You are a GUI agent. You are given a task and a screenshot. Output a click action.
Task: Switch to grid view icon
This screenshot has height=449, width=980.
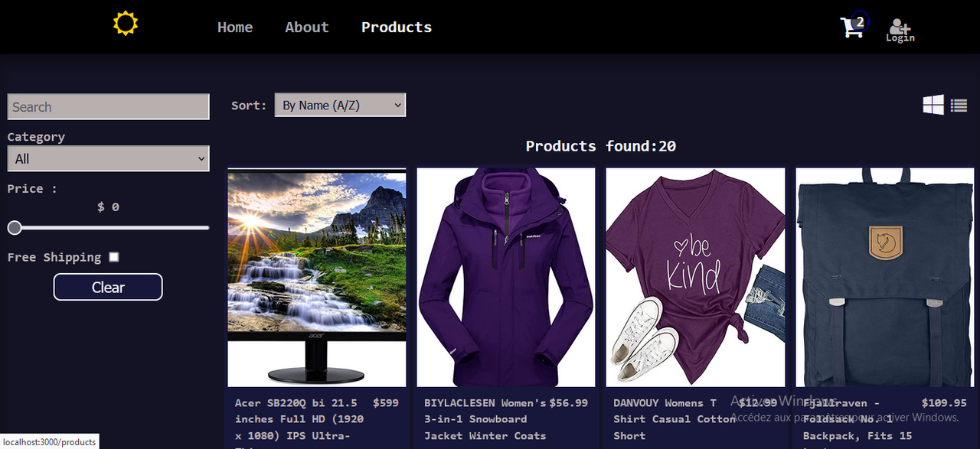click(933, 106)
